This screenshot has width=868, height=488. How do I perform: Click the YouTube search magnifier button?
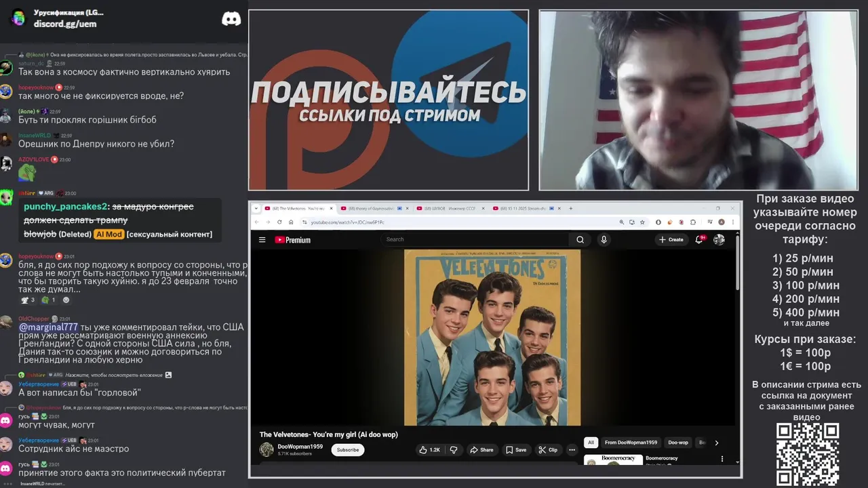click(580, 239)
